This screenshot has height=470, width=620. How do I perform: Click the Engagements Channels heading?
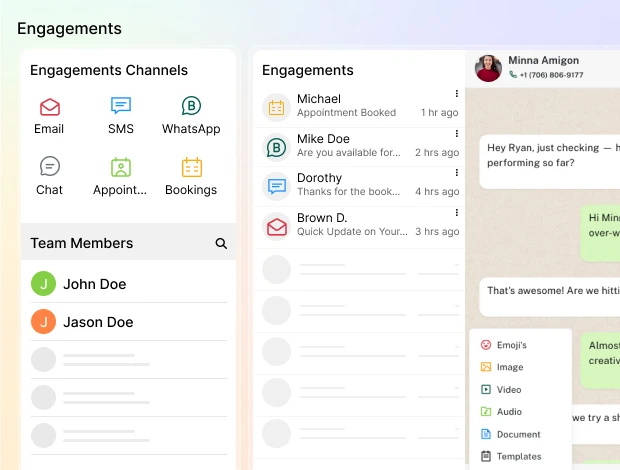[x=109, y=70]
